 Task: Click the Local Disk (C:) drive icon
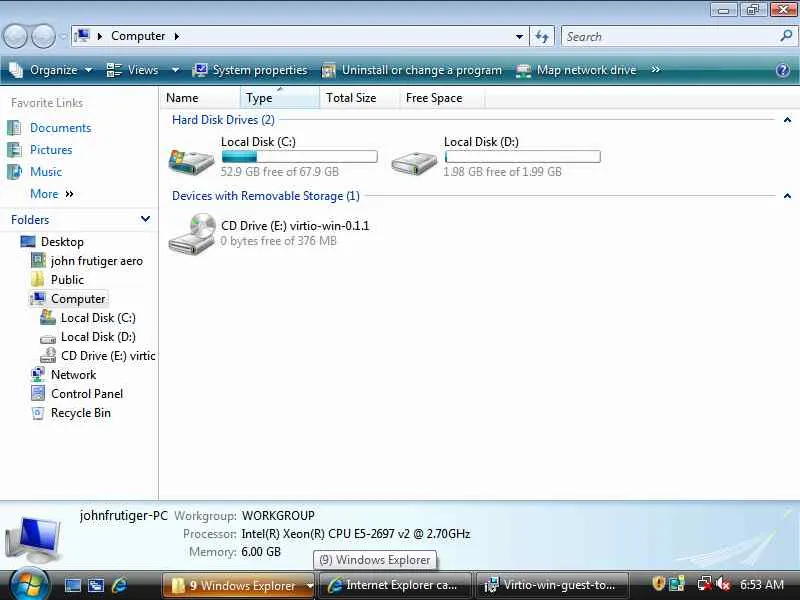point(191,161)
